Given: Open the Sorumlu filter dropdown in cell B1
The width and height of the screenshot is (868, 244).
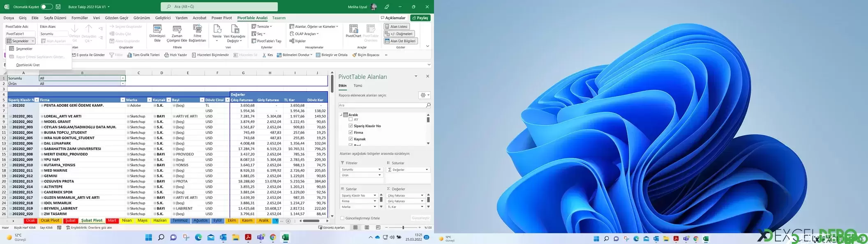Looking at the screenshot, I should click(122, 78).
